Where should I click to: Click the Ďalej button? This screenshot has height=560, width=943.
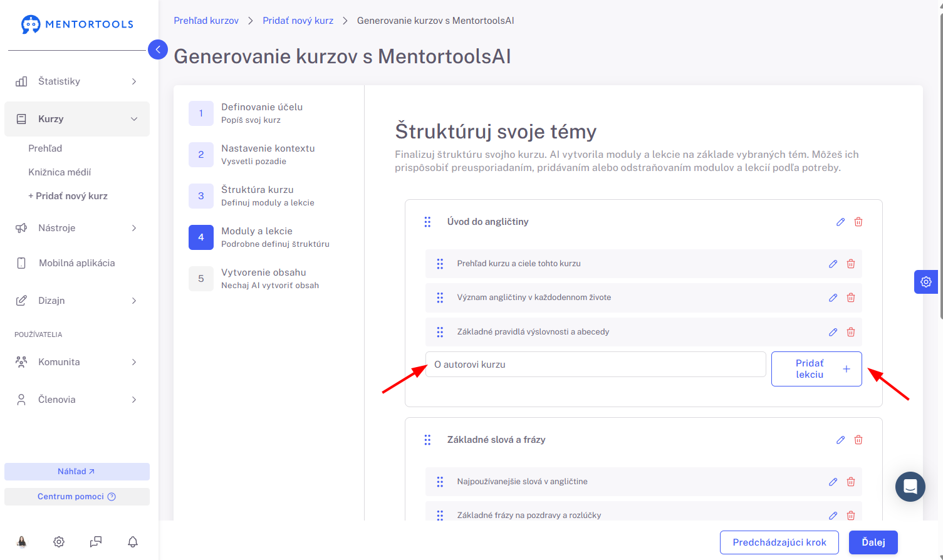click(873, 542)
